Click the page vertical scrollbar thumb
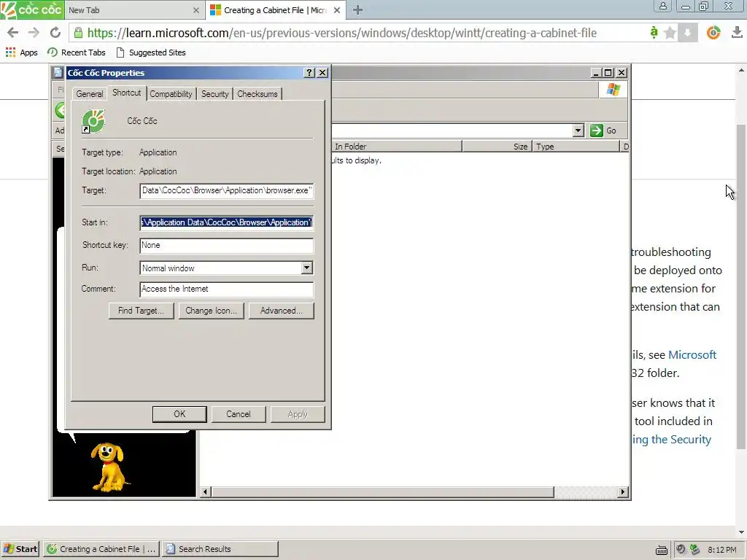747x560 pixels. [x=741, y=286]
